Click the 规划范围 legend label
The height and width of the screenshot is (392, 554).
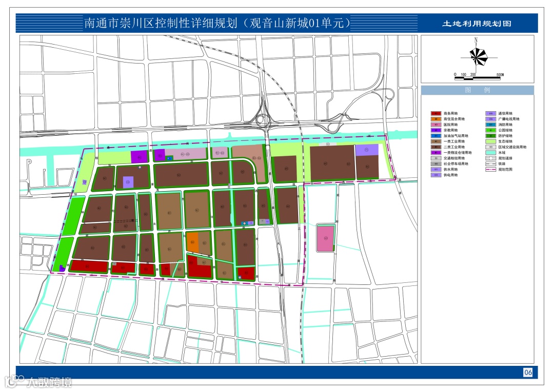coord(505,170)
